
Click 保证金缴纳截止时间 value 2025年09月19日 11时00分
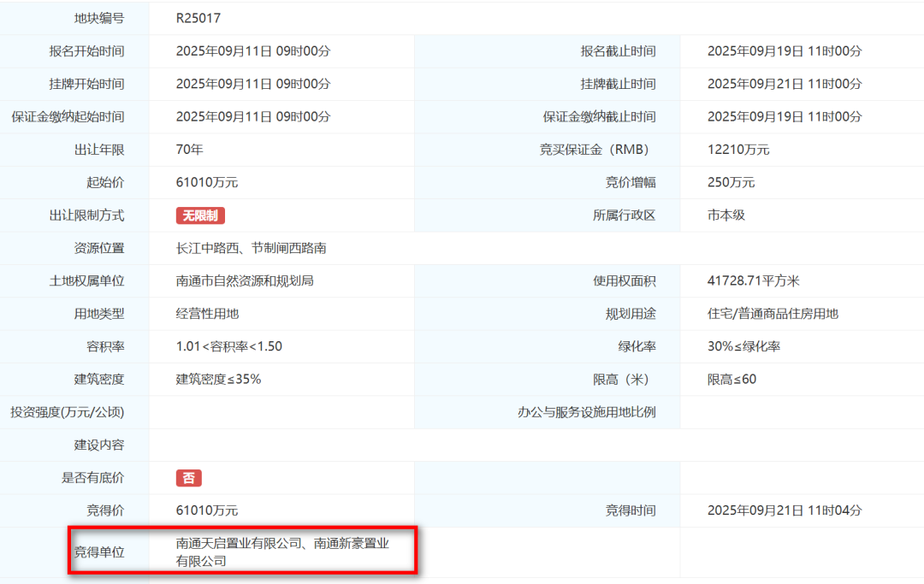785,116
